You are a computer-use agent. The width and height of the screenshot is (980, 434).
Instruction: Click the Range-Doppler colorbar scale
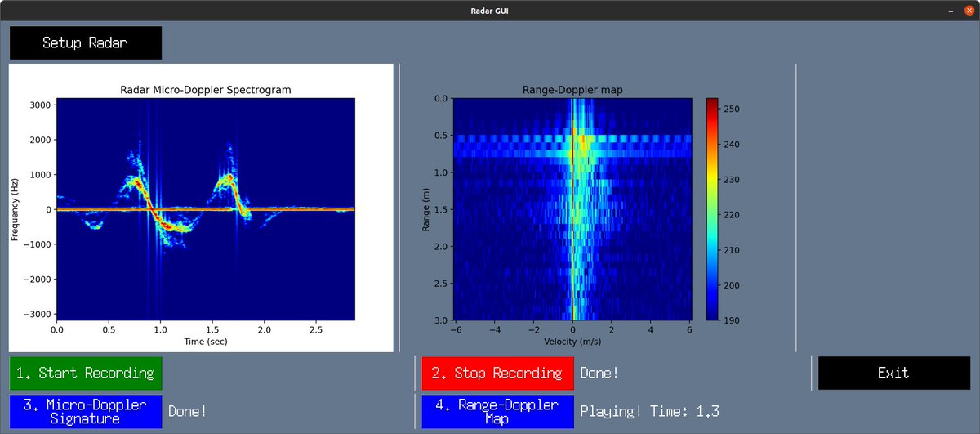[712, 209]
